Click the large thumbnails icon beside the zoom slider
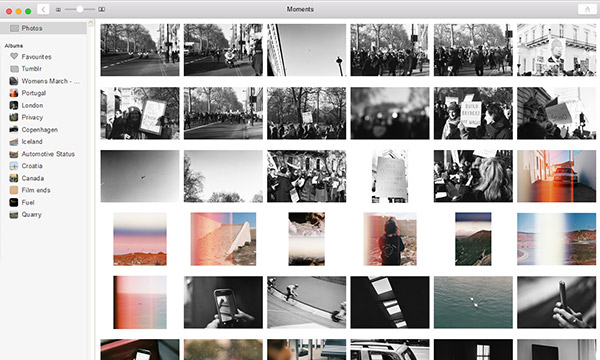This screenshot has height=360, width=600. (x=101, y=9)
